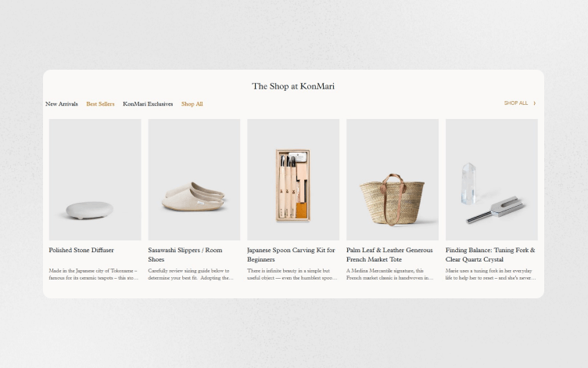588x368 pixels.
Task: Click the description 'A Medina Mercantile signature'
Action: coord(390,274)
